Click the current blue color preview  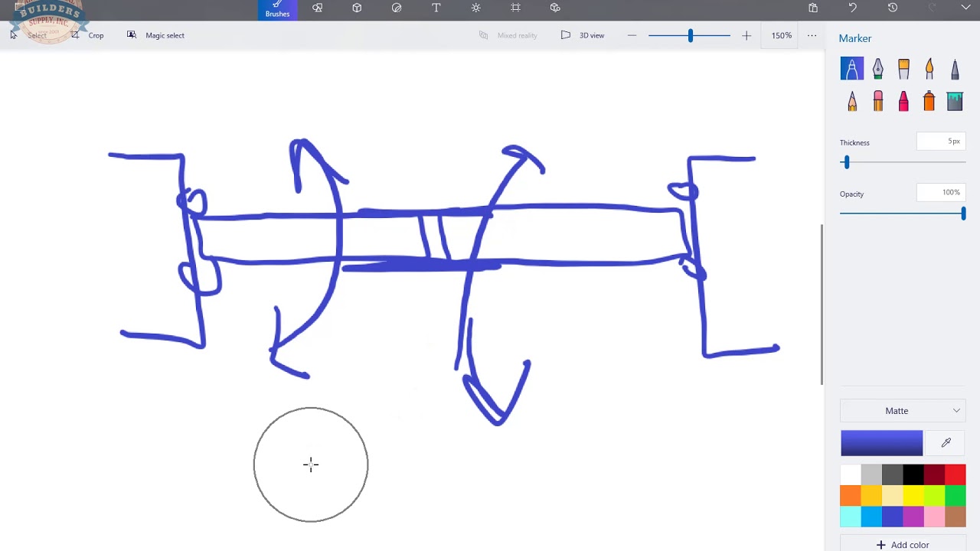click(881, 443)
